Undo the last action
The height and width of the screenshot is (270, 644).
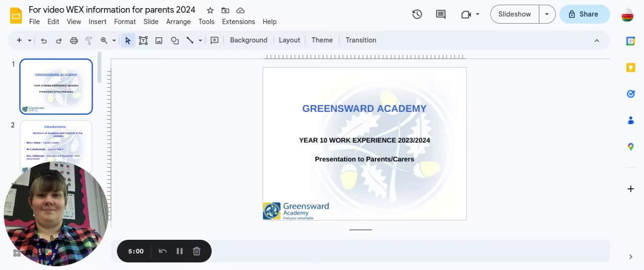44,40
